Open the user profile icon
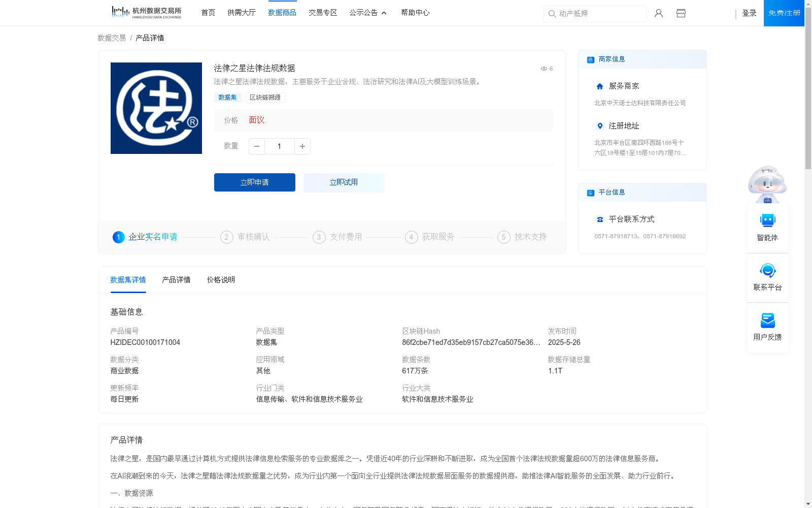812x508 pixels. 659,13
